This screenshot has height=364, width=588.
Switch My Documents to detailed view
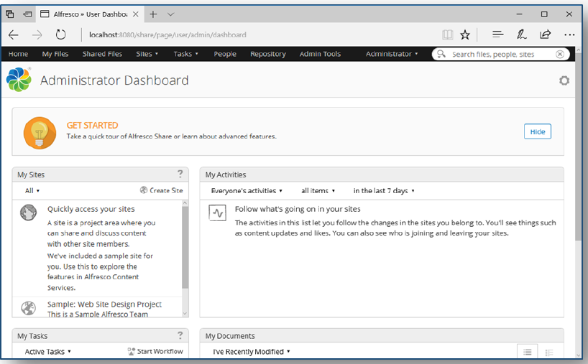click(549, 352)
